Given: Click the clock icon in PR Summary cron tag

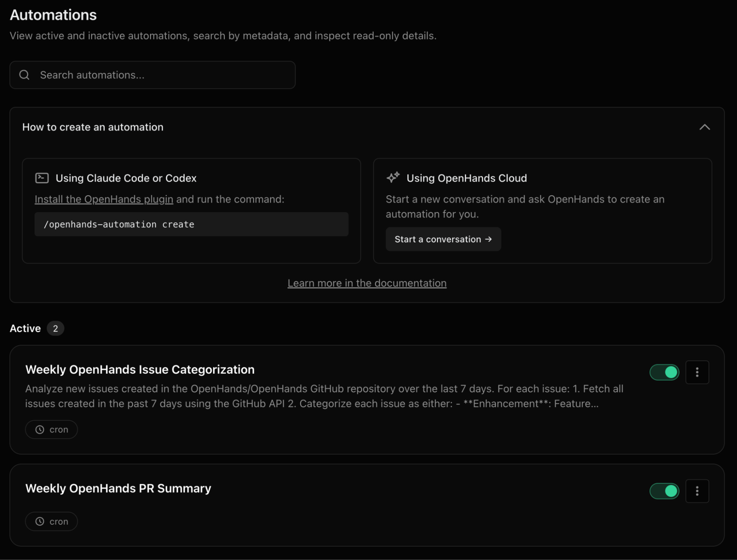Looking at the screenshot, I should (40, 521).
